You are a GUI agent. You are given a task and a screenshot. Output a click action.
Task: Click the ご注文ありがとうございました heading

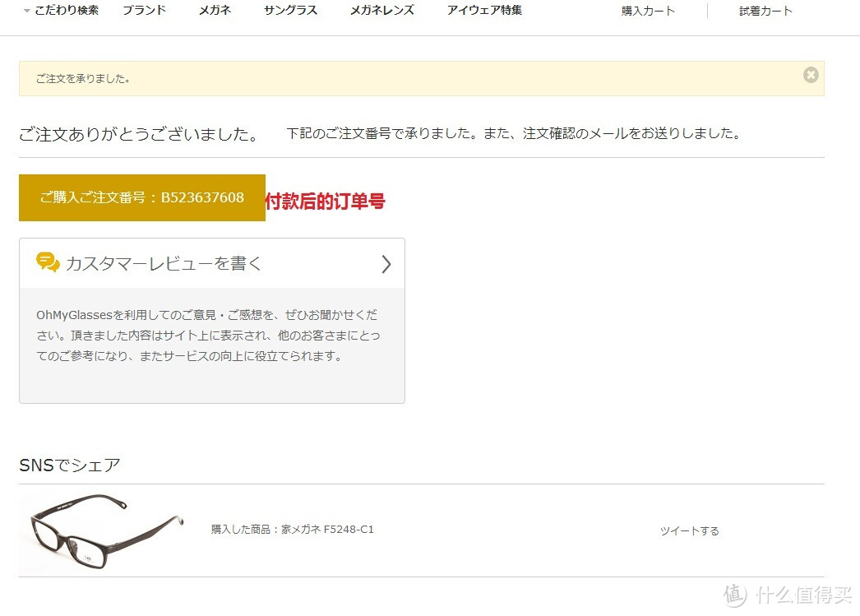point(138,134)
